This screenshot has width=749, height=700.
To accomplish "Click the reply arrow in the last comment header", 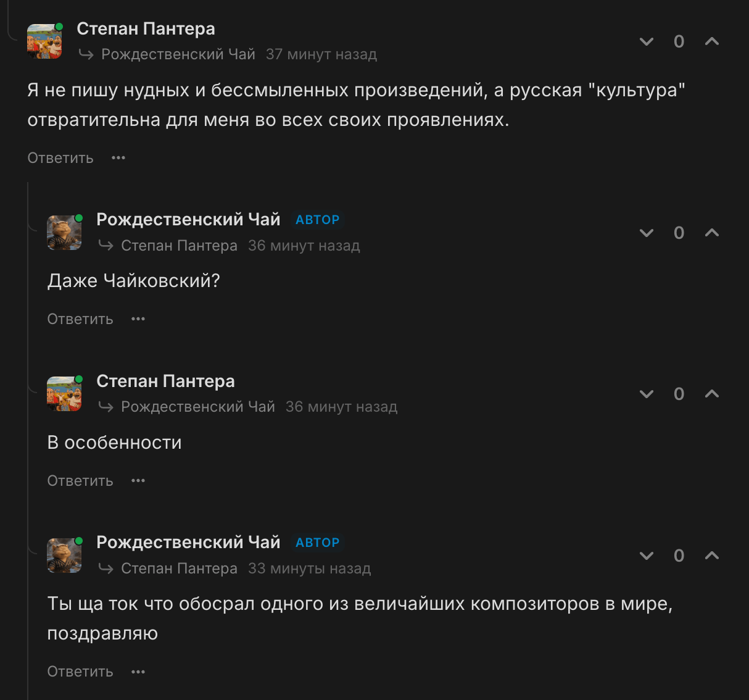I will 106,568.
